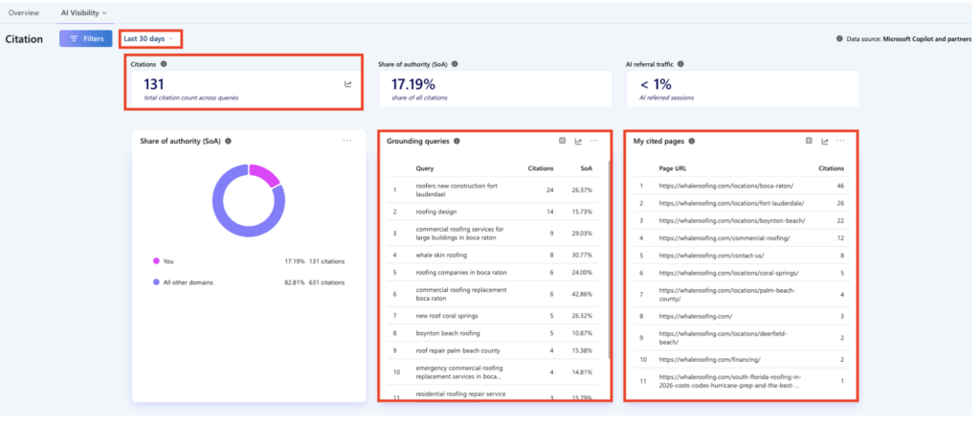The image size is (980, 425).
Task: Switch My cited pages to table view
Action: tap(809, 142)
